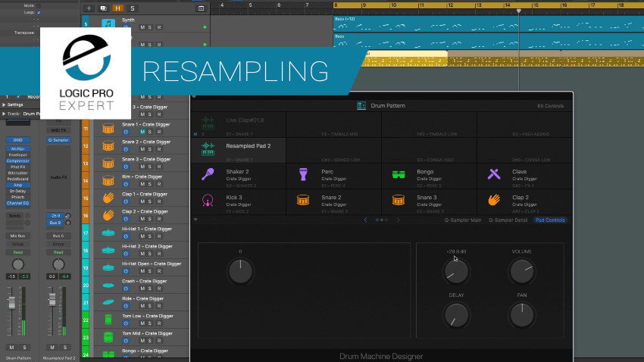Click the Clap 1 track hand icon
The image size is (644, 362).
click(x=108, y=198)
